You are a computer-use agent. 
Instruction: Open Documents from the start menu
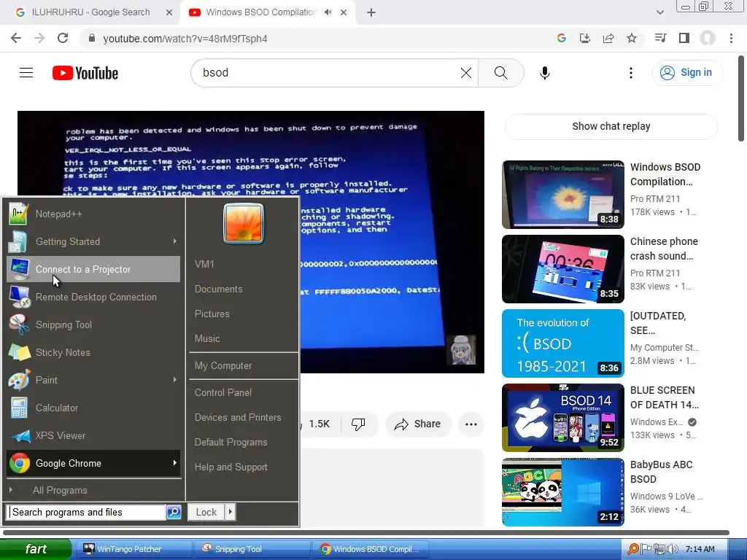218,289
